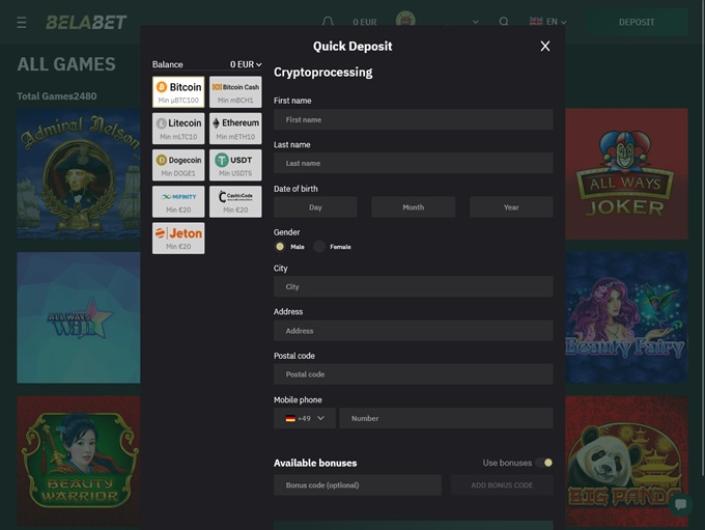Screen dimensions: 705x530
Task: Select USDT payment method
Action: [x=235, y=165]
